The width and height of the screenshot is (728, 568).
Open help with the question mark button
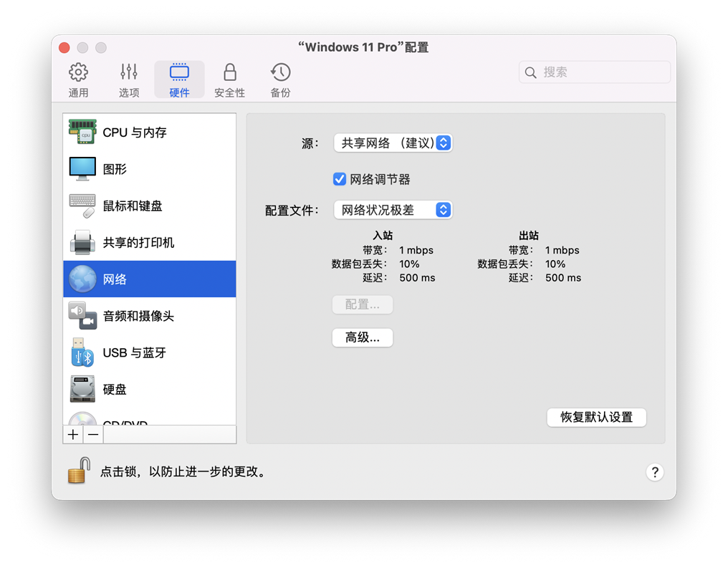655,472
